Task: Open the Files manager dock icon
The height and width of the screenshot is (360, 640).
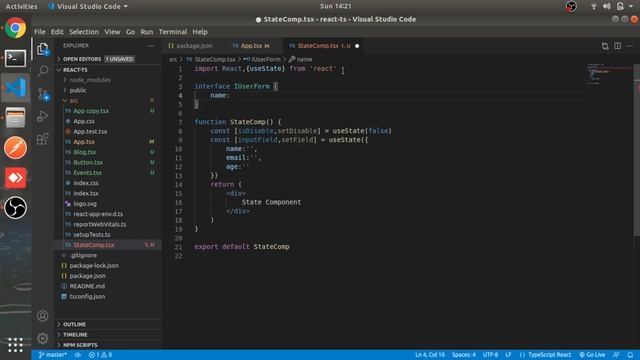Action: click(x=16, y=118)
